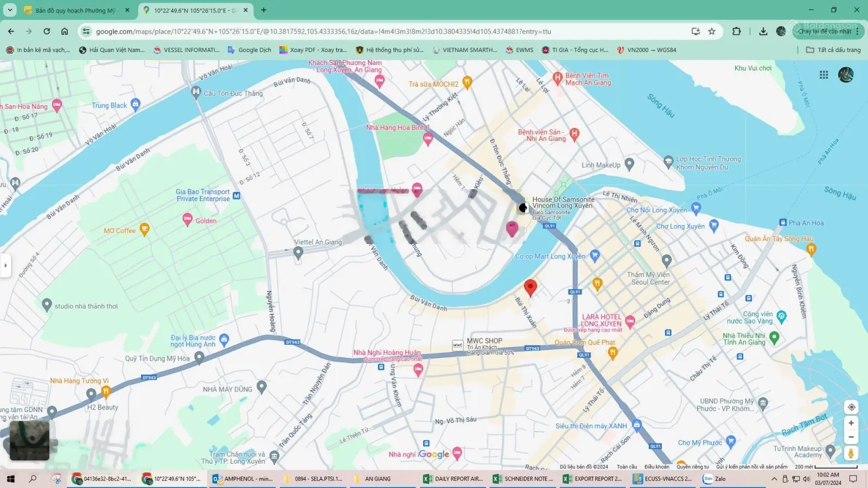Go back in browser history
This screenshot has height=488, width=868.
click(x=11, y=31)
